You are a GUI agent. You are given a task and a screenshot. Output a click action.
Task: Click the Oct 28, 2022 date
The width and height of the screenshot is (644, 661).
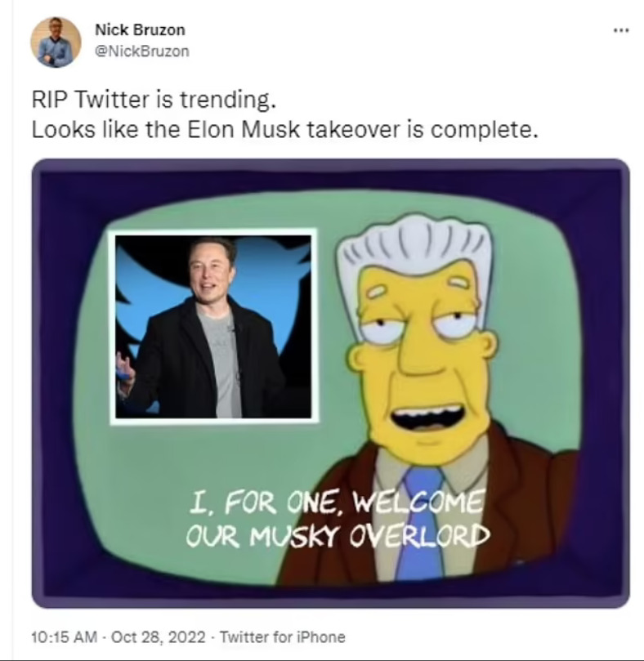(159, 636)
